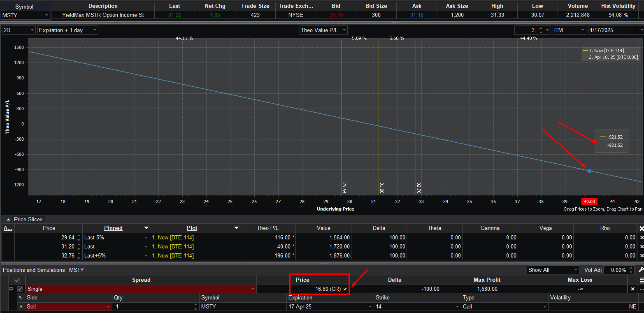Click the magnifier icon beside the Side header
Viewport: 644px width, 313px height.
[x=20, y=298]
